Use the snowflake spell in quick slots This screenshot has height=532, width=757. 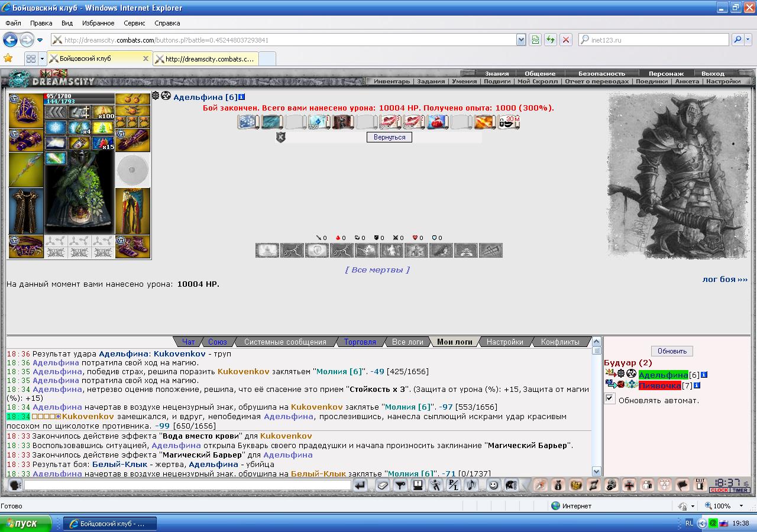pyautogui.click(x=56, y=128)
